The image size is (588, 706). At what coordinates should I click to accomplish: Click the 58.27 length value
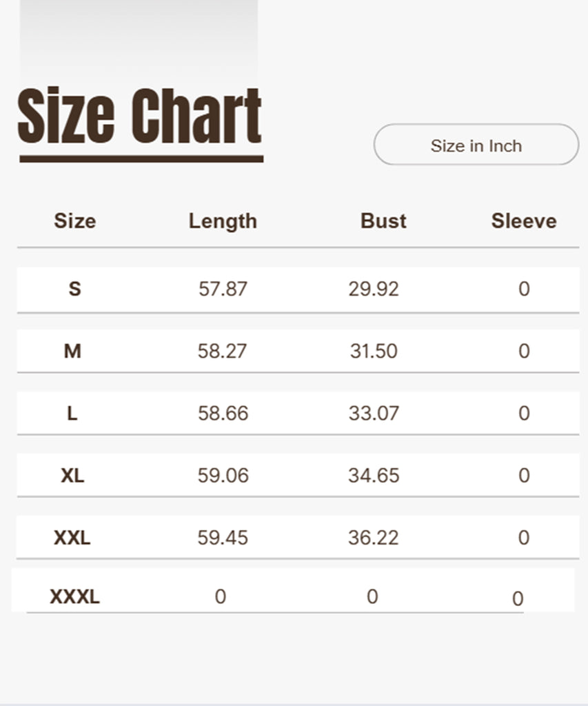tap(223, 351)
